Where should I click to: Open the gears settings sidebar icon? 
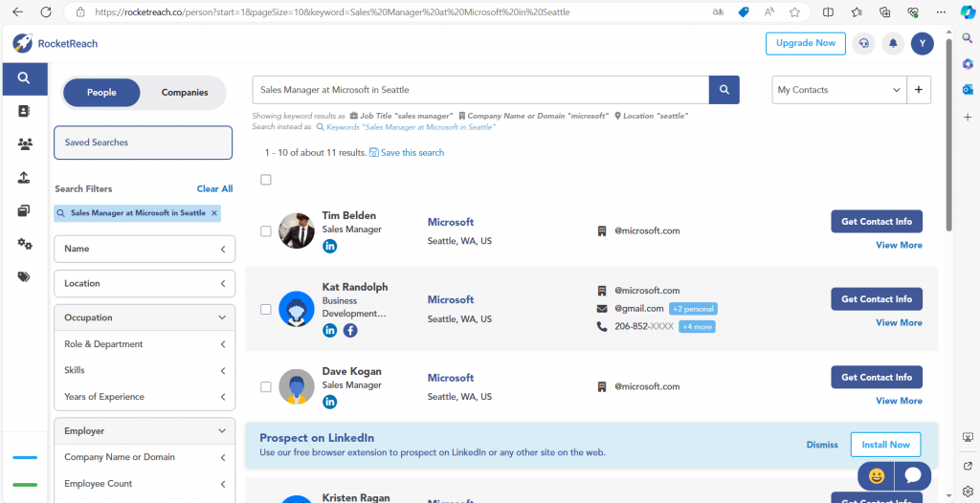tap(24, 244)
